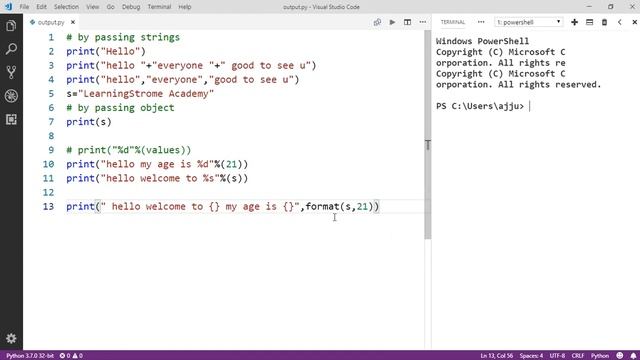This screenshot has height=360, width=640.
Task: Kill the terminal with trash icon
Action: click(x=604, y=22)
